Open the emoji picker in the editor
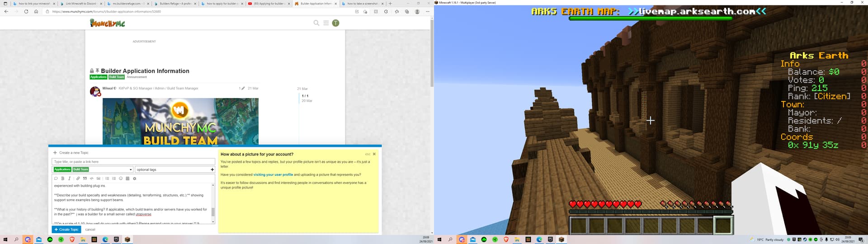Viewport: 868px width, 244px height. pos(121,178)
